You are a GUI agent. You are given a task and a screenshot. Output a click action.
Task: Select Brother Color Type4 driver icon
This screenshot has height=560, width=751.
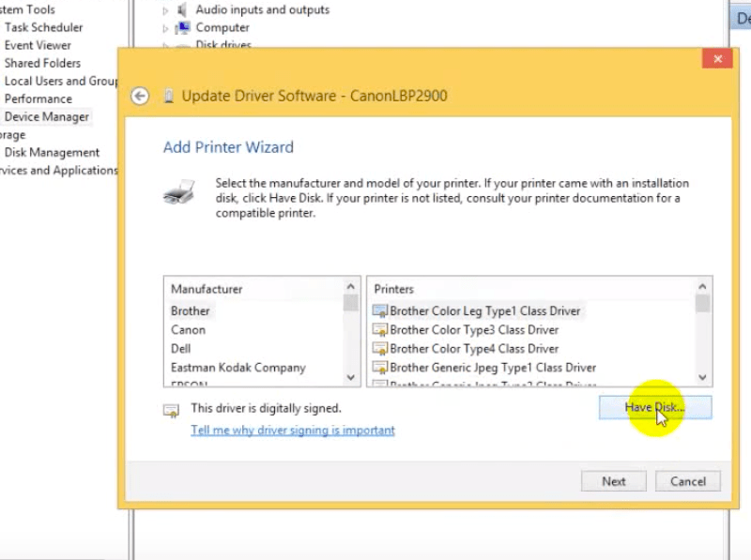(380, 348)
